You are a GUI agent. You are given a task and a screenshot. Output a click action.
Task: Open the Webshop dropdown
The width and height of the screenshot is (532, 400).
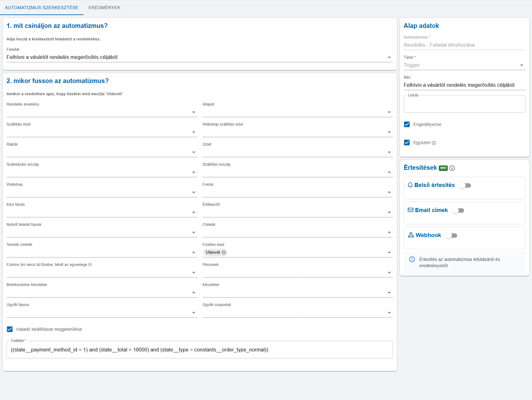(x=102, y=192)
